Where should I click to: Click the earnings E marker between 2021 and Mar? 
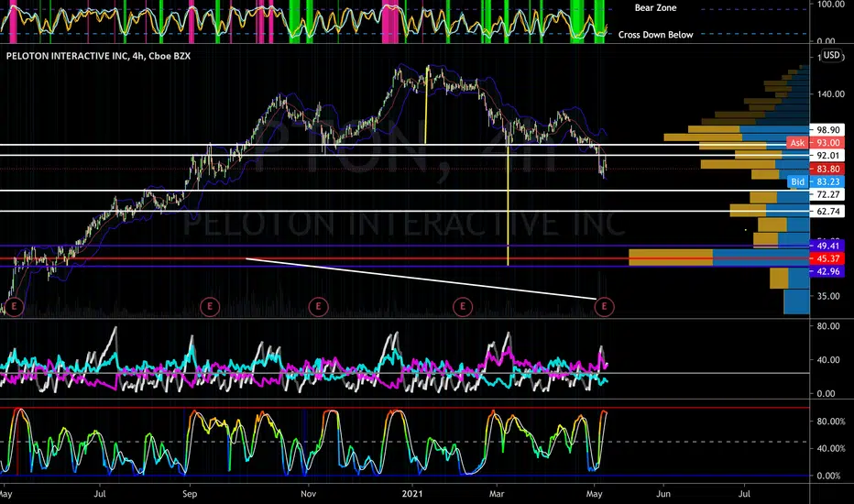point(463,307)
